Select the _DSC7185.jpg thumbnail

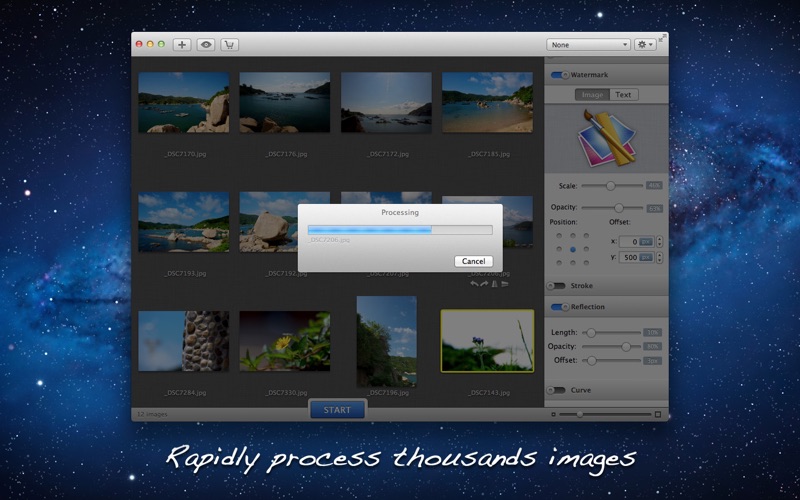487,103
